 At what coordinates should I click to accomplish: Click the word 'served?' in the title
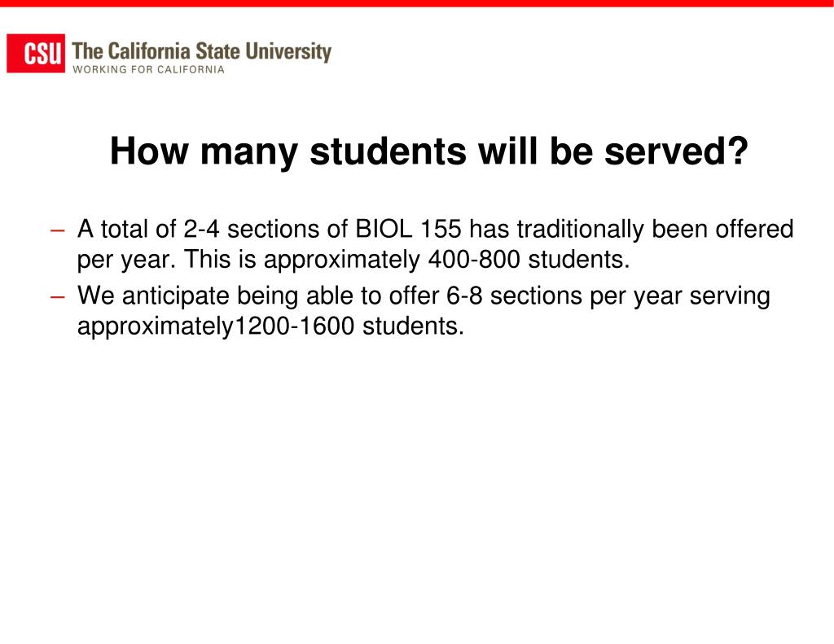click(677, 151)
